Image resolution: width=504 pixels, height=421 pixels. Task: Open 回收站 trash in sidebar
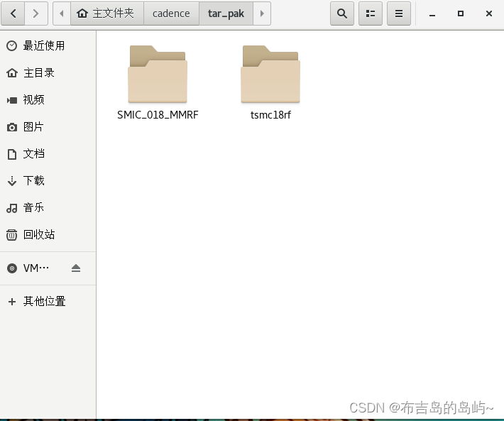tap(38, 234)
